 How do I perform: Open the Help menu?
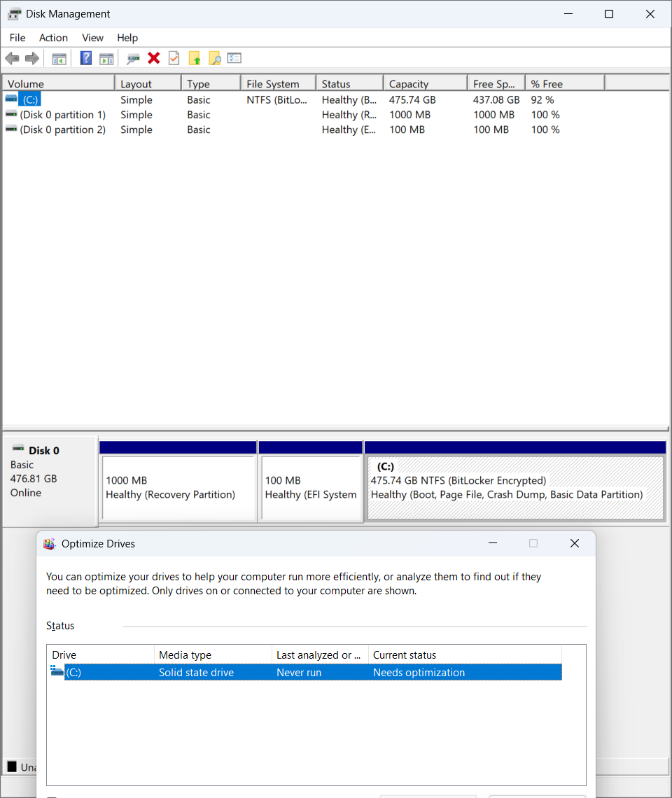(x=127, y=38)
